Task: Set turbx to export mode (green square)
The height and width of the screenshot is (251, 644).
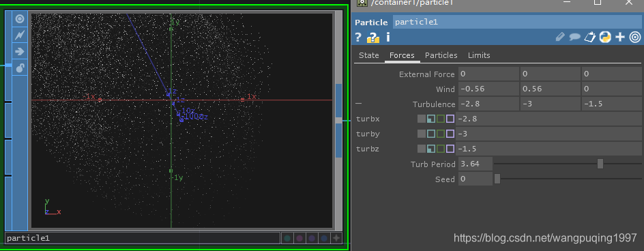Action: (440, 119)
